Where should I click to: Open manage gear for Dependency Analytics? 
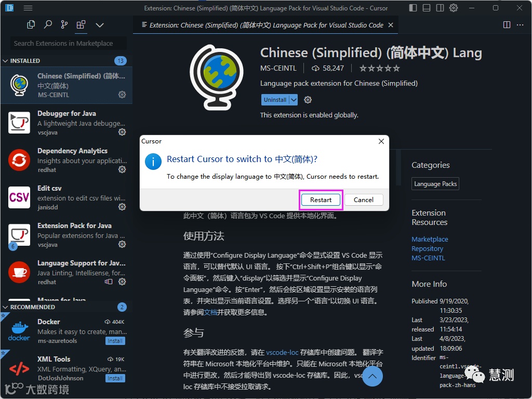[x=122, y=169]
